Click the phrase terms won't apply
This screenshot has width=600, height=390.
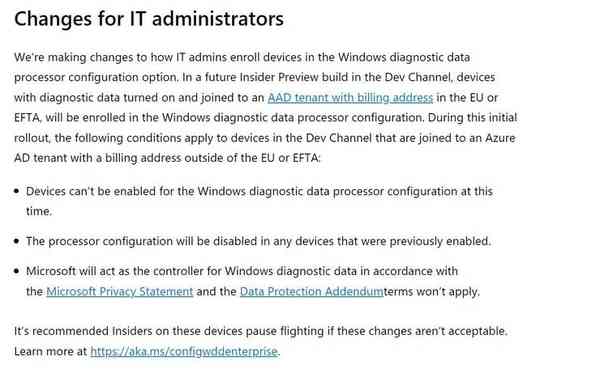click(431, 291)
